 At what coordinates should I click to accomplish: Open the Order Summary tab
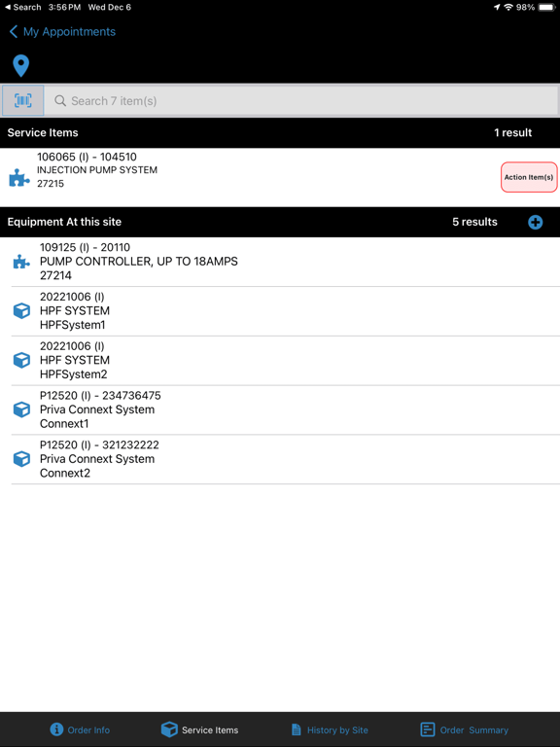coord(465,729)
